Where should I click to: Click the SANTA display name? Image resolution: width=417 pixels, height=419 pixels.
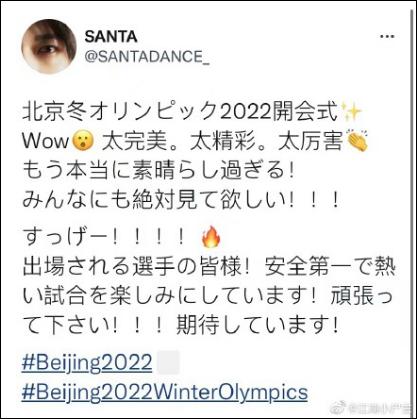pyautogui.click(x=111, y=36)
